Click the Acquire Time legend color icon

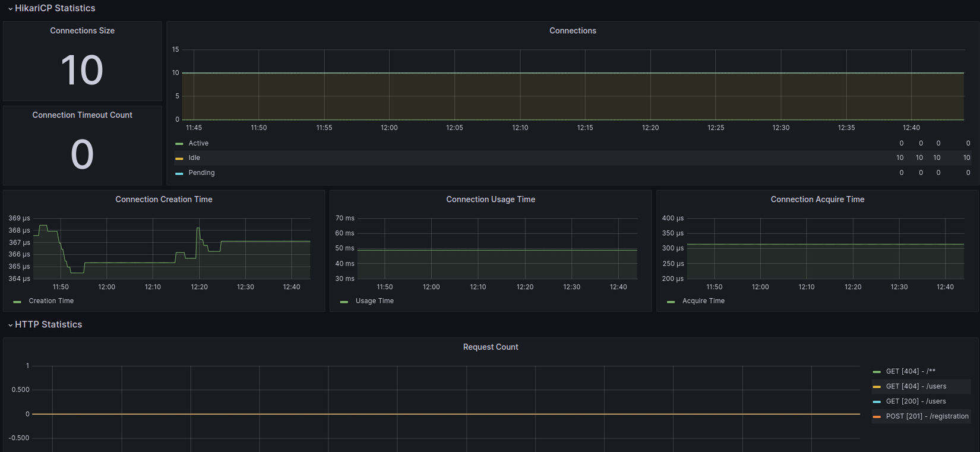click(x=671, y=302)
